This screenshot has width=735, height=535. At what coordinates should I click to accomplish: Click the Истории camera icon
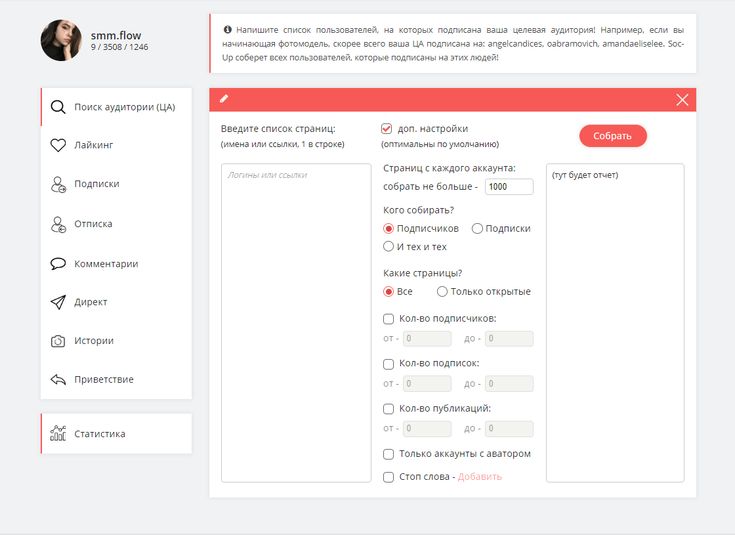click(x=58, y=341)
